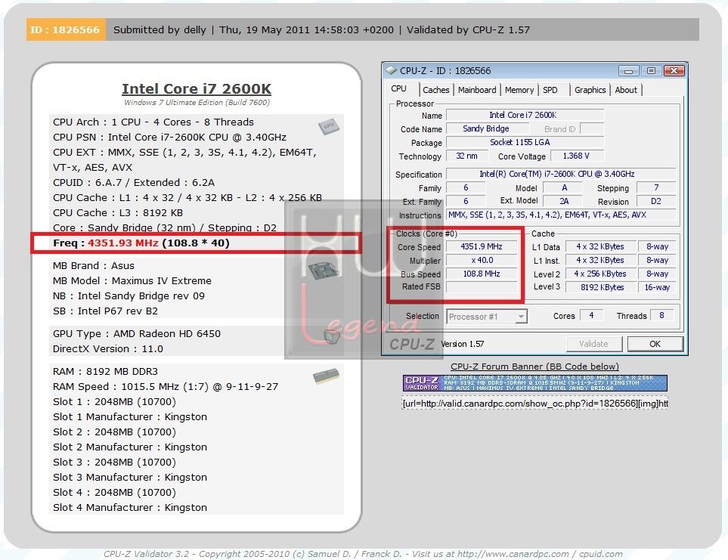Click the SB Intel P67 rev B2 line
The height and width of the screenshot is (560, 728).
(x=105, y=311)
